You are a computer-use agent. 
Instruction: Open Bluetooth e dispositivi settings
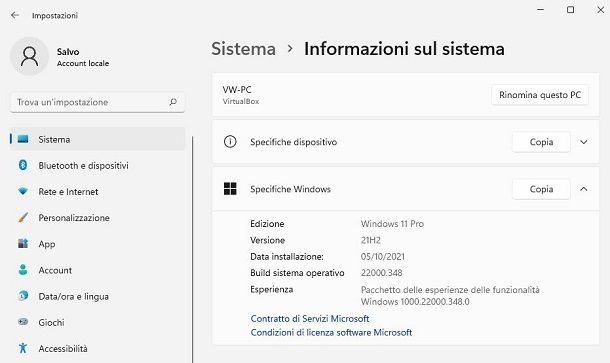click(x=97, y=165)
